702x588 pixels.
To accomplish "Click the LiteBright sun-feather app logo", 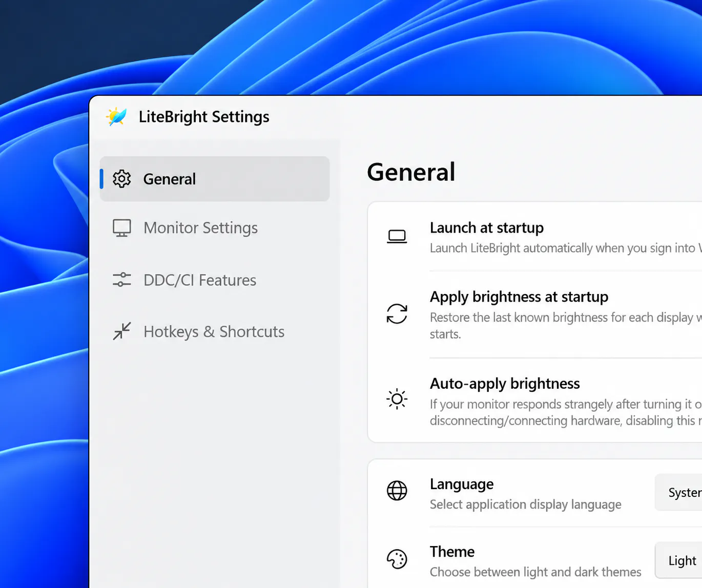I will [x=117, y=117].
